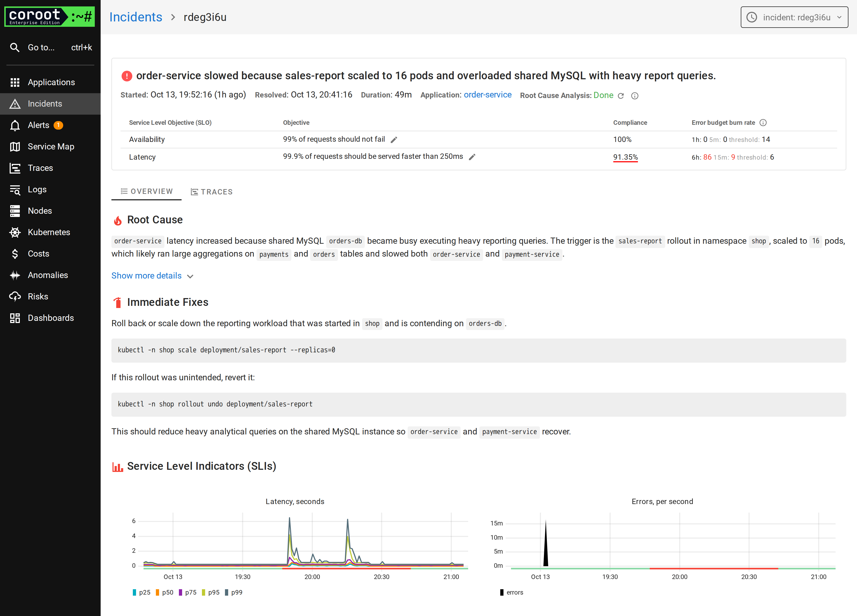
Task: Toggle the p50 latency legend series
Action: [x=164, y=592]
